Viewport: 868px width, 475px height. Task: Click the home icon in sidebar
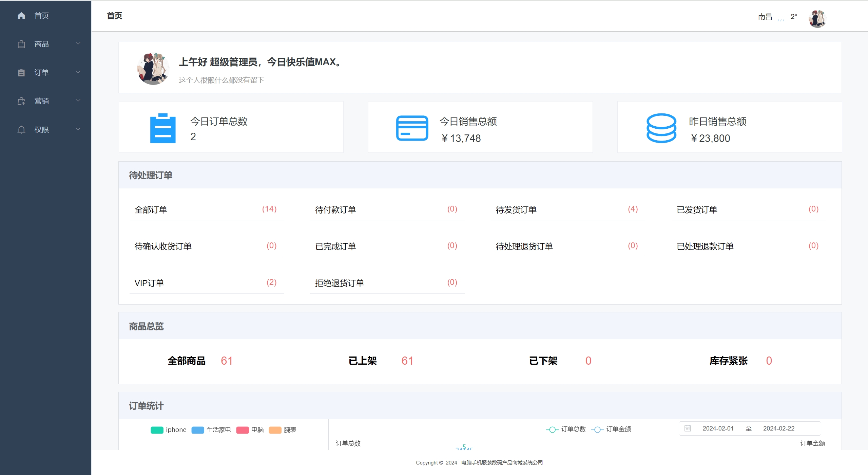pyautogui.click(x=21, y=16)
